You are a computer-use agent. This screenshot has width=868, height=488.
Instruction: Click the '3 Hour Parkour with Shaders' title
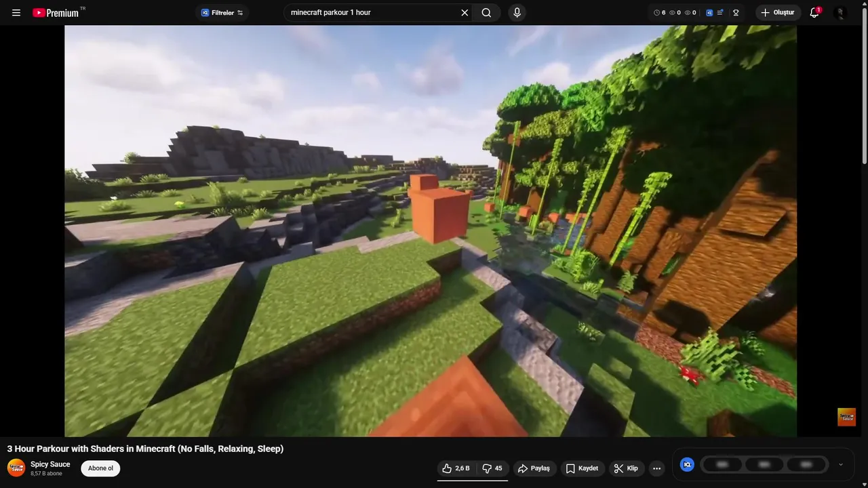(145, 449)
